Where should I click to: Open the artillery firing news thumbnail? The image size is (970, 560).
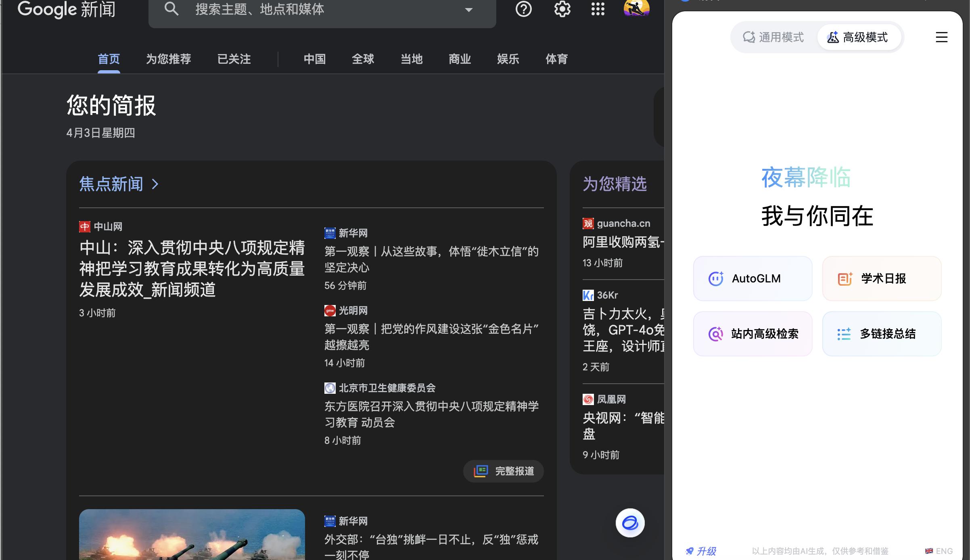192,534
